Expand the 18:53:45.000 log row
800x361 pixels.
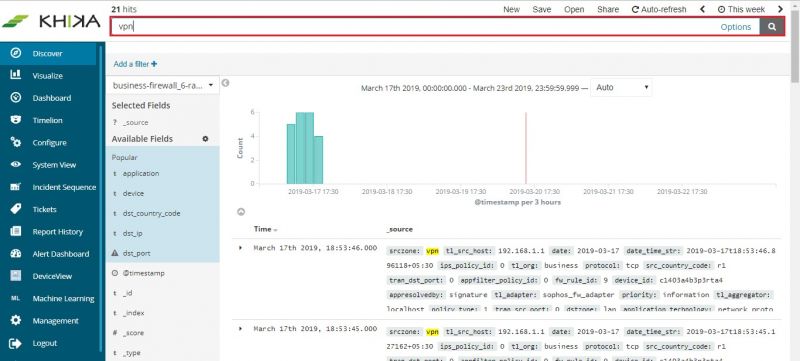pyautogui.click(x=240, y=328)
